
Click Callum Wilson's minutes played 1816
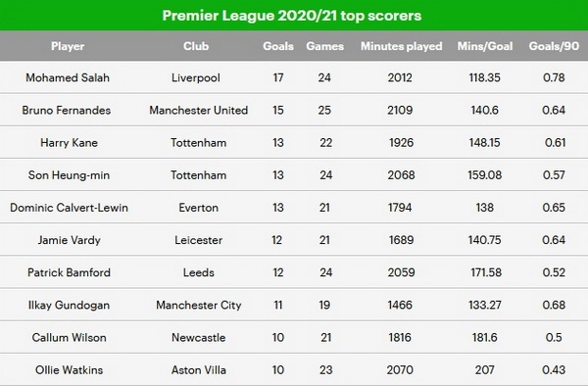[400, 338]
